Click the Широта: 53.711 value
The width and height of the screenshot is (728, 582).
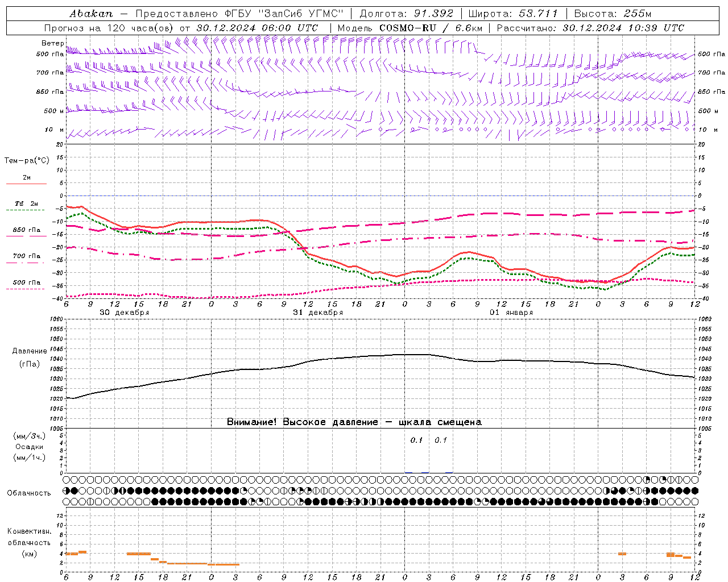pyautogui.click(x=513, y=14)
